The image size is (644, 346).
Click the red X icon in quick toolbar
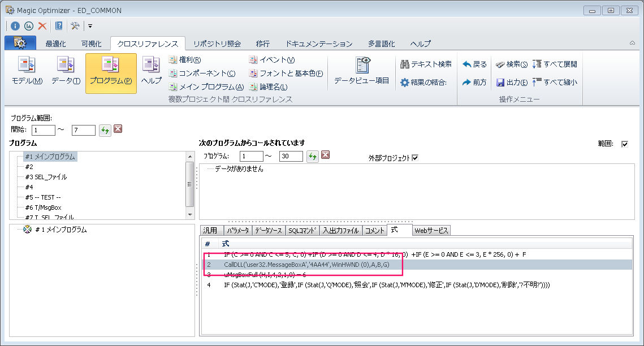pyautogui.click(x=42, y=26)
